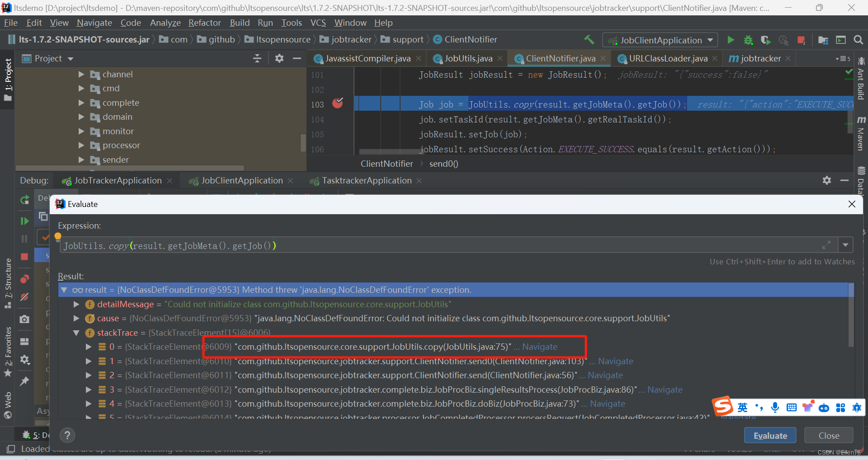
Task: Close the JavassistCompiler.java tab
Action: pyautogui.click(x=419, y=58)
